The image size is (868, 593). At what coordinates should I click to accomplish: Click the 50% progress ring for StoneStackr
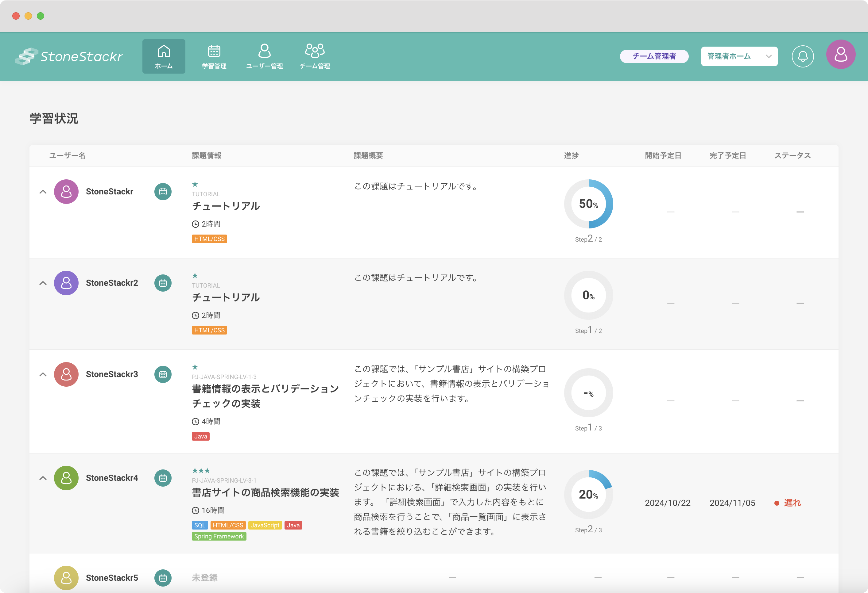[588, 204]
